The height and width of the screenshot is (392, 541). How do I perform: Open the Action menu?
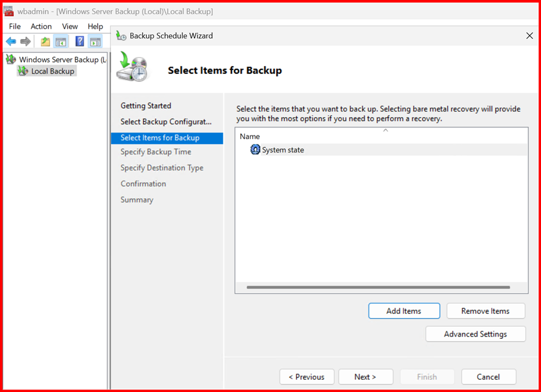point(41,26)
